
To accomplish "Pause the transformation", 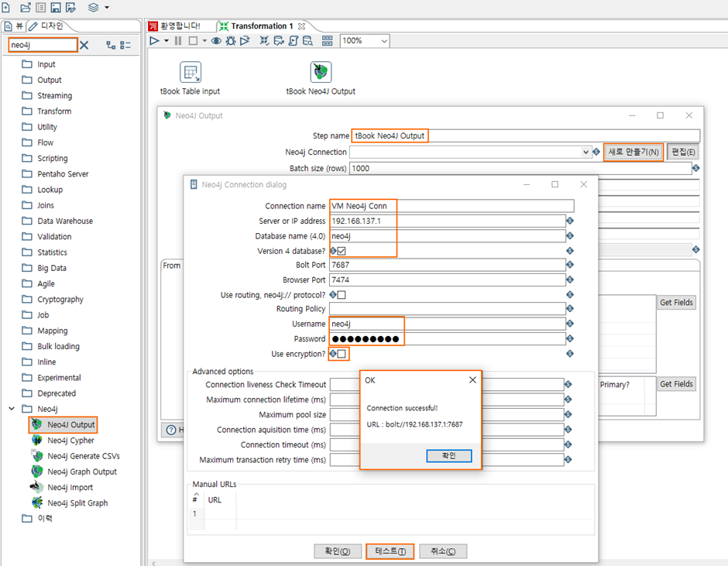I will click(178, 41).
